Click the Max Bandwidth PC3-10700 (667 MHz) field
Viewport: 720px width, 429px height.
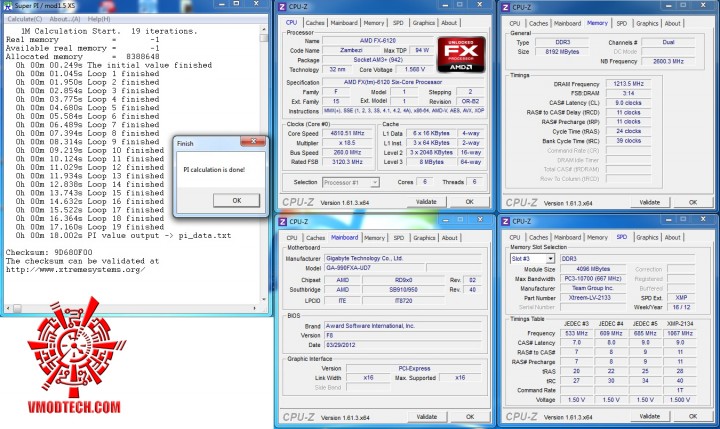[593, 279]
